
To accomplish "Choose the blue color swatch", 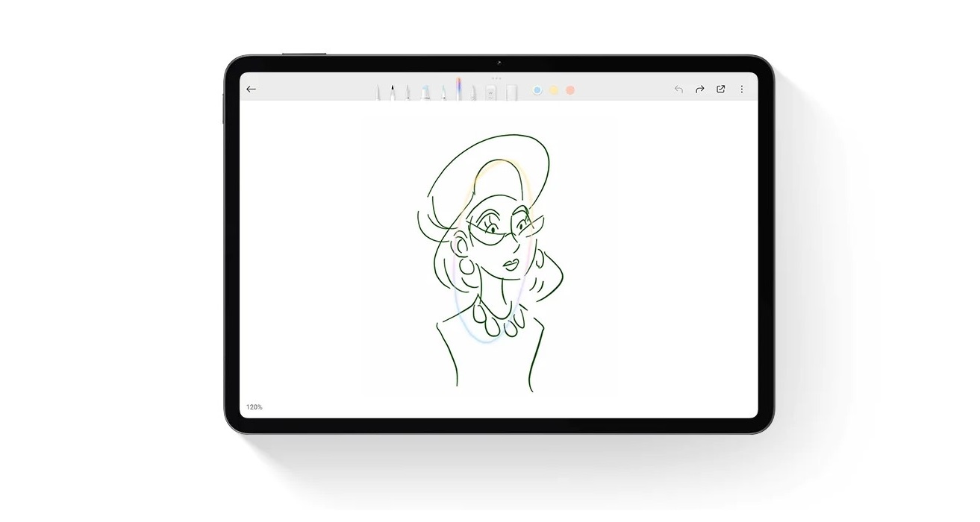I will pyautogui.click(x=537, y=90).
